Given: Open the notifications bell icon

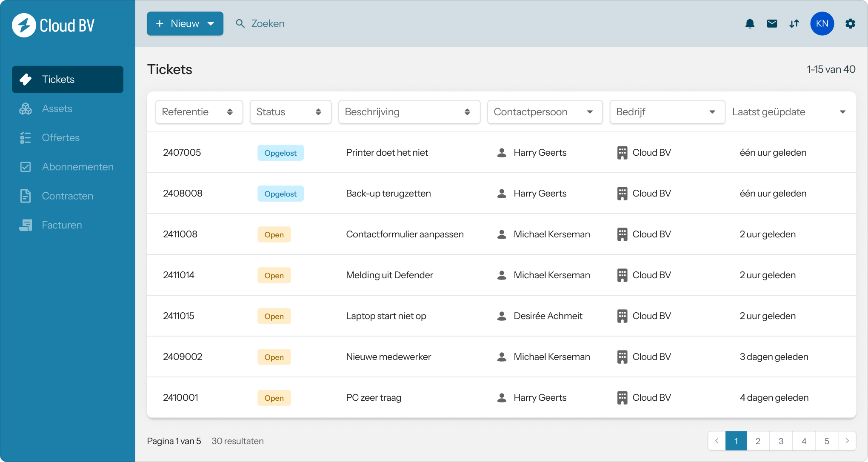Looking at the screenshot, I should (750, 24).
